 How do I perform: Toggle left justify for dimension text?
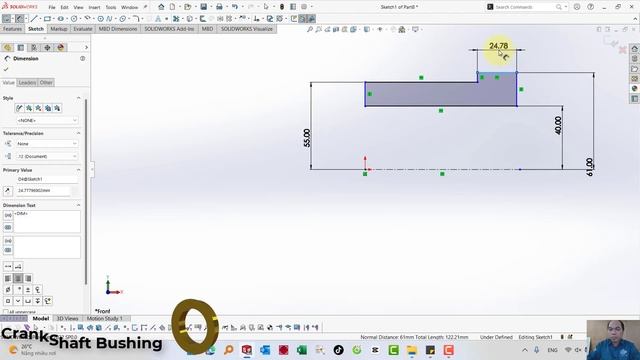[x=8, y=278]
